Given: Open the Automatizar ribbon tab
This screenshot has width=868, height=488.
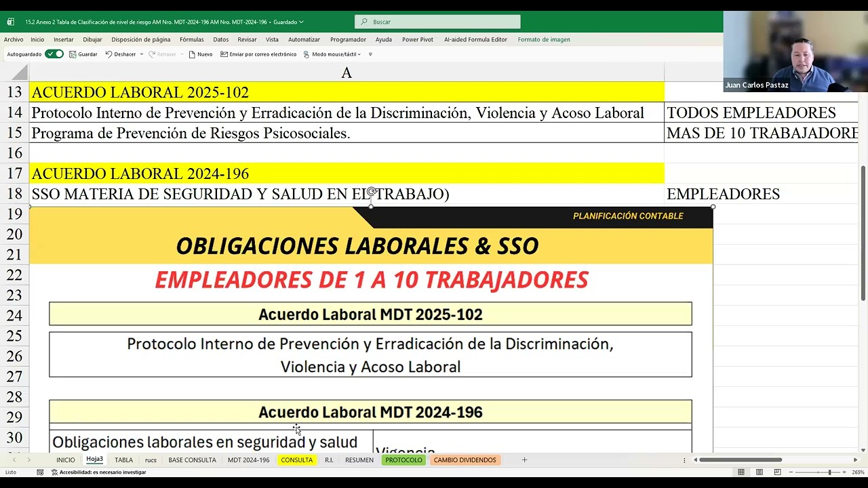Looking at the screenshot, I should pos(304,39).
